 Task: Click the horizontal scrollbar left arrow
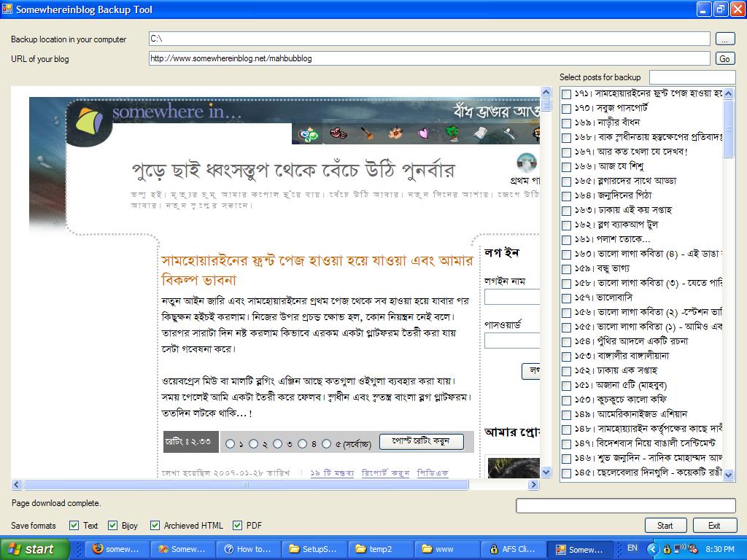(17, 485)
